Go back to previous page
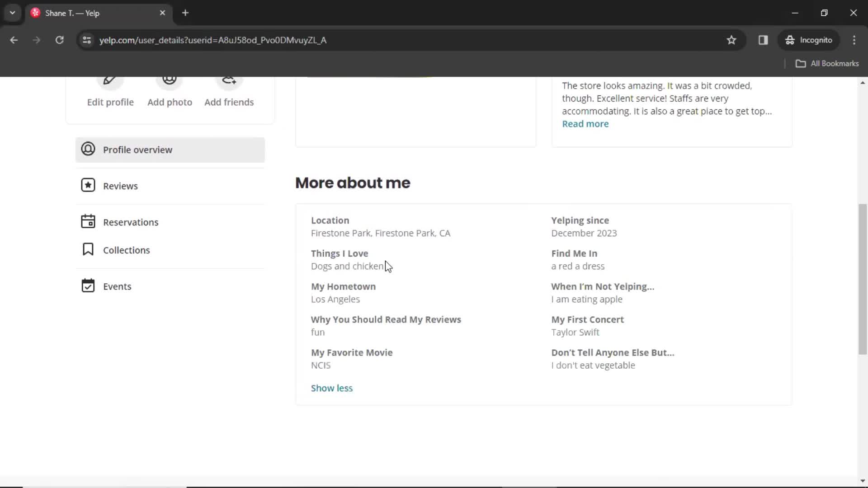 [x=14, y=40]
